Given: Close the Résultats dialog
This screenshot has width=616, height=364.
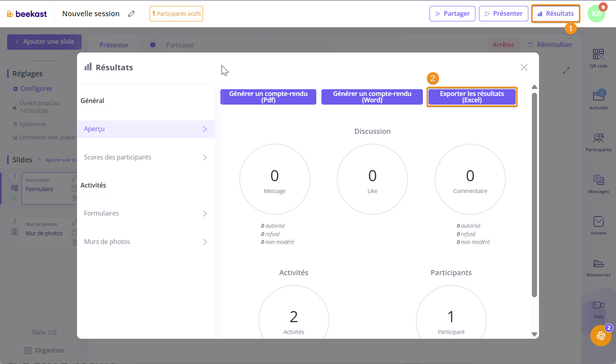Looking at the screenshot, I should coord(524,68).
